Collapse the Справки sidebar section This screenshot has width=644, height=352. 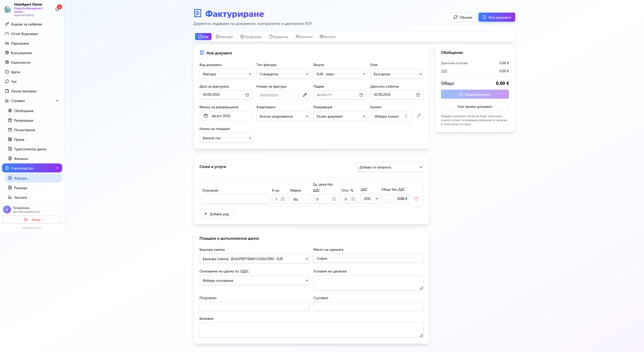[32, 101]
